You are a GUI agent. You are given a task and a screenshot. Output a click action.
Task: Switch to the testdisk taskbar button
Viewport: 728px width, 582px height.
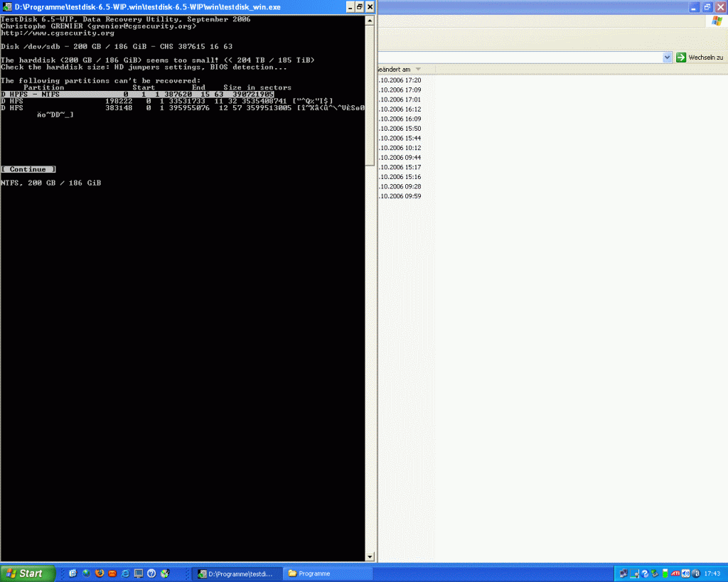coord(237,573)
